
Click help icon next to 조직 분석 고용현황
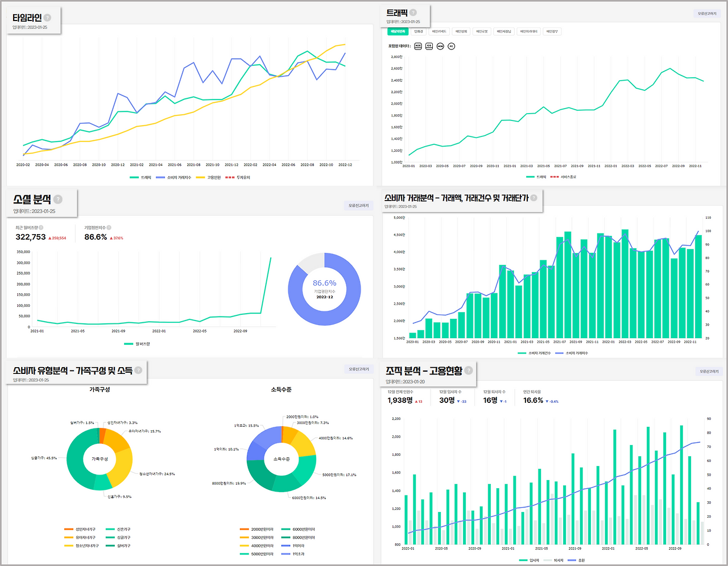[469, 371]
